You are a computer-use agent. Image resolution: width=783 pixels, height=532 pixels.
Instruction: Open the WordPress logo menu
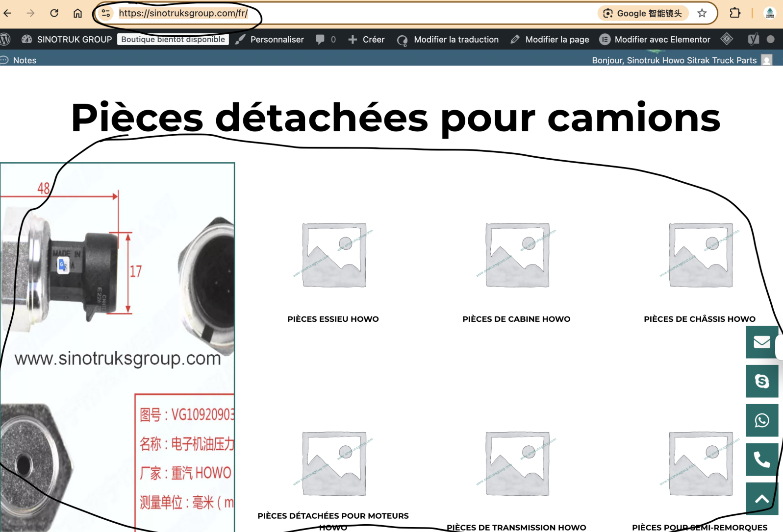[5, 39]
